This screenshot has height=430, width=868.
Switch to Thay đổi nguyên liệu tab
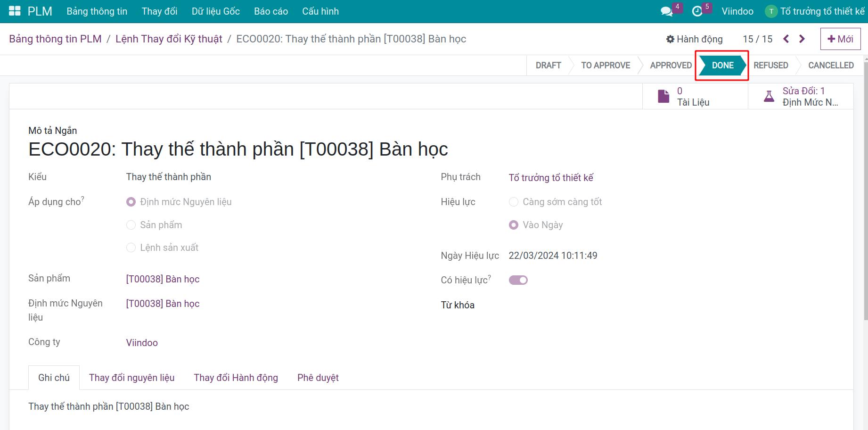pos(131,378)
